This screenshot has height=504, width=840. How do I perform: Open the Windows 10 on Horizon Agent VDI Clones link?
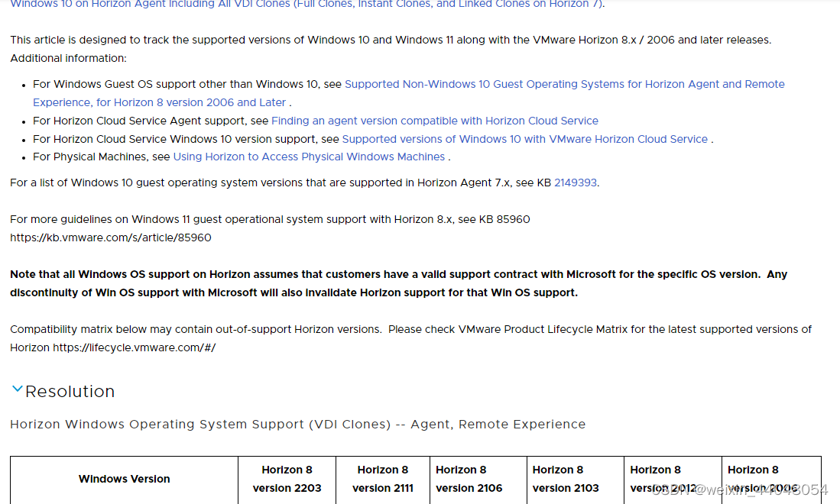point(306,4)
